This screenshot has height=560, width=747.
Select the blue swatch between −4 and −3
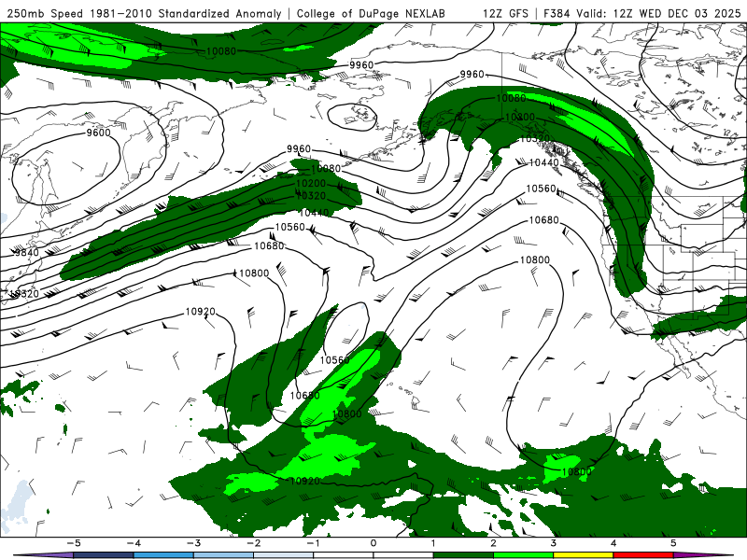tap(163, 555)
